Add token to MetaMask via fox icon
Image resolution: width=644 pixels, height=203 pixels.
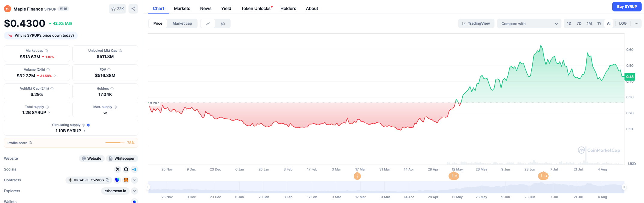click(126, 180)
